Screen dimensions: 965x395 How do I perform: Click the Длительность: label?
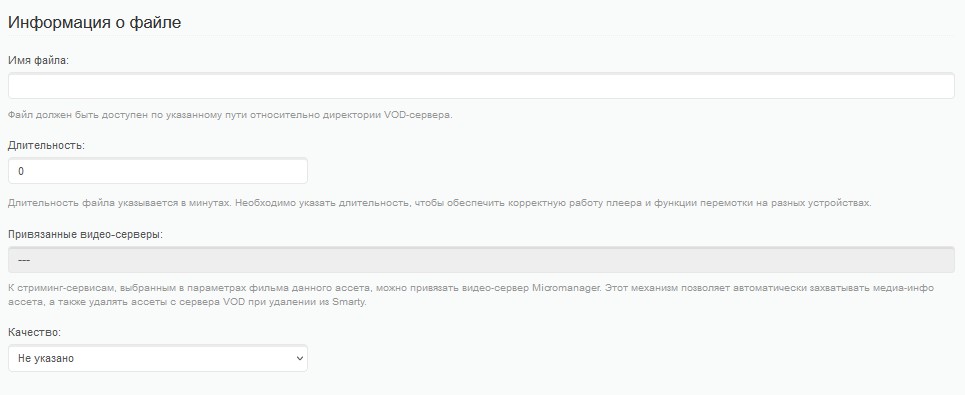point(46,146)
